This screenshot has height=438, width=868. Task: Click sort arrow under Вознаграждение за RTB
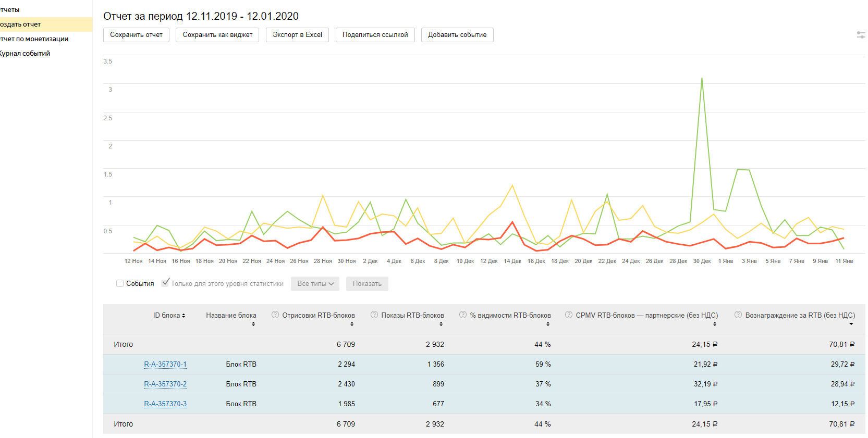pyautogui.click(x=851, y=324)
